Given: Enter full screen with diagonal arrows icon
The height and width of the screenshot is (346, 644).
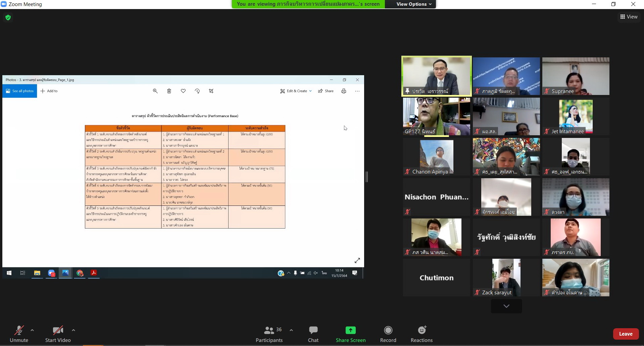Looking at the screenshot, I should 357,260.
